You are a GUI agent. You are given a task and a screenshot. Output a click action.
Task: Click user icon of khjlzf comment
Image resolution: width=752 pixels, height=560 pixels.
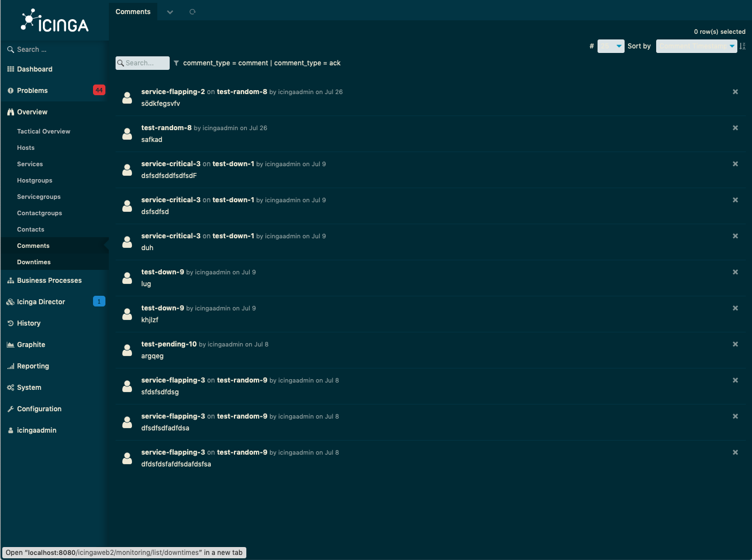tap(127, 314)
